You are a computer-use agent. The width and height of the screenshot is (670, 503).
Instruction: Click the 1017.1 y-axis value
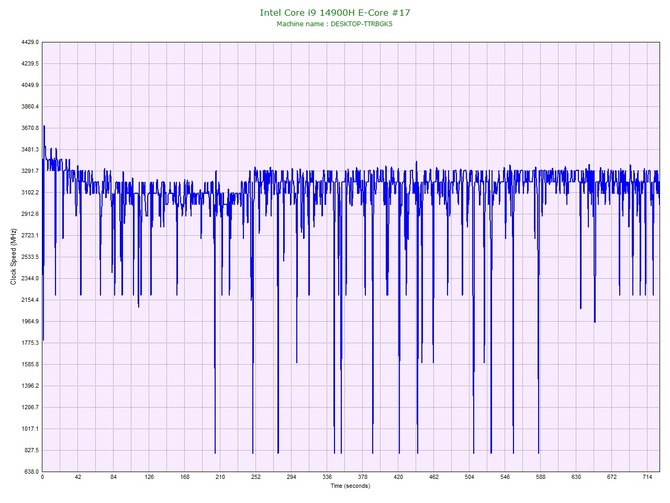[x=30, y=429]
